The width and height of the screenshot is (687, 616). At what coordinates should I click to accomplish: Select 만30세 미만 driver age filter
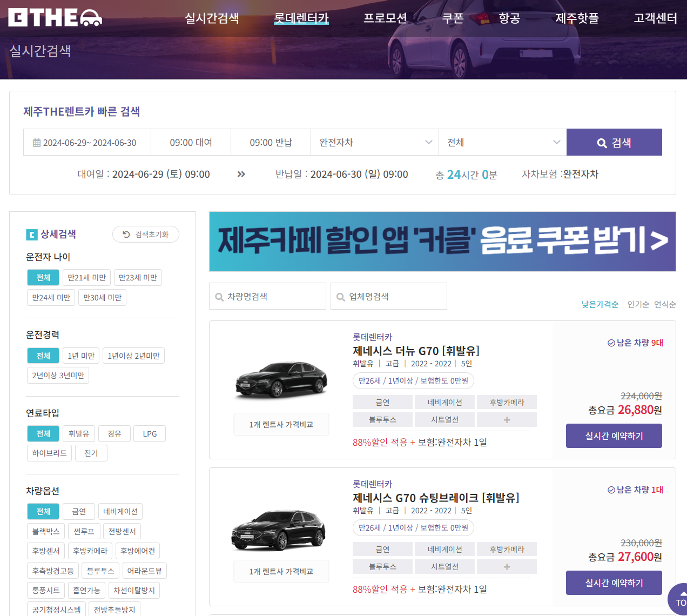[102, 298]
